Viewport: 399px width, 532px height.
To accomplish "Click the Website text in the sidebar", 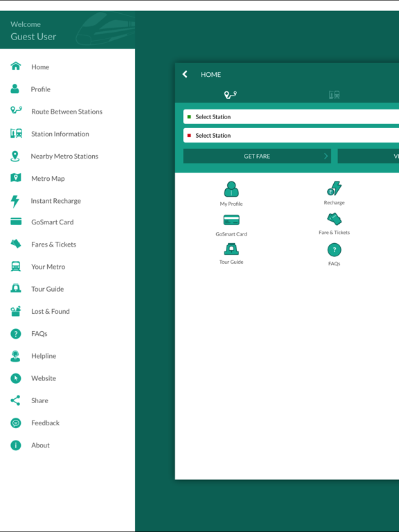I will [x=44, y=378].
